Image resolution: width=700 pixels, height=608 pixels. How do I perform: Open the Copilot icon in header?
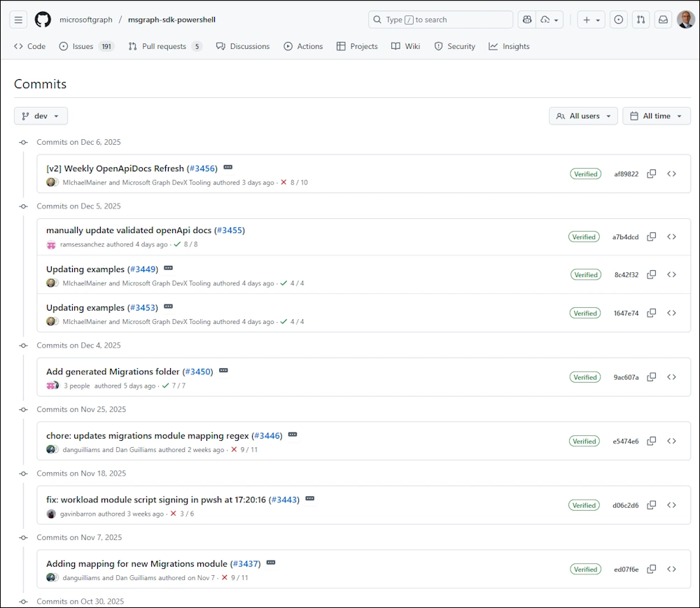coord(527,20)
